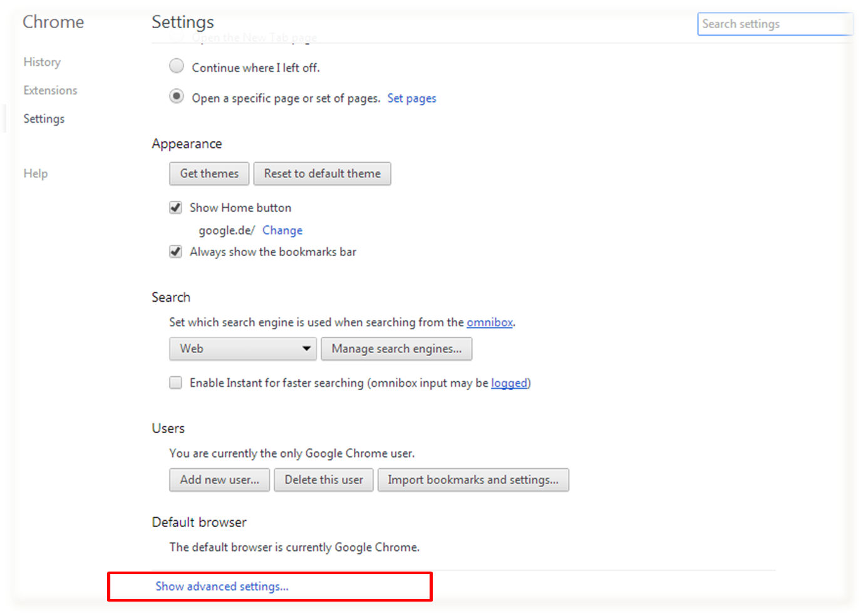Toggle "Always show the bookmarks bar" checkbox

click(176, 252)
